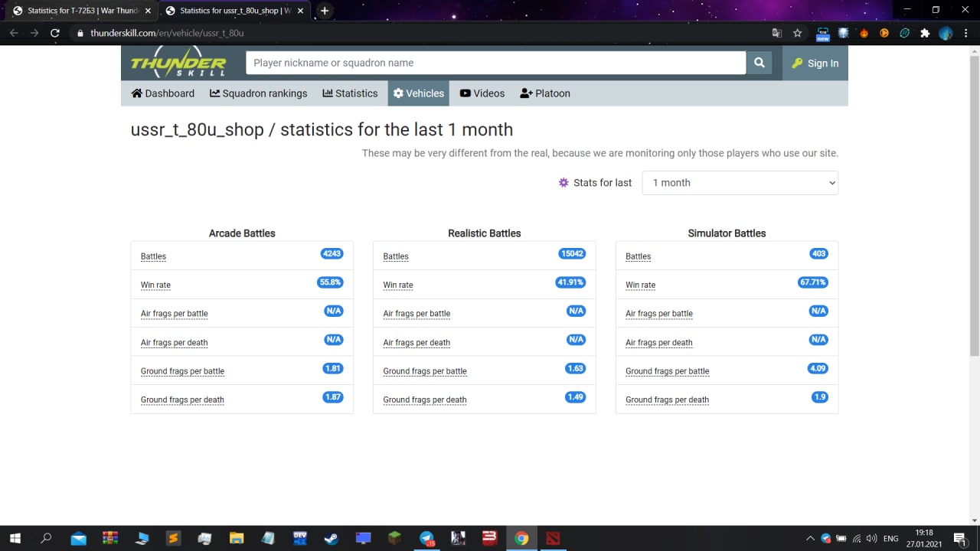Screen dimensions: 980x551
Task: Switch the ENG input language
Action: click(x=890, y=538)
